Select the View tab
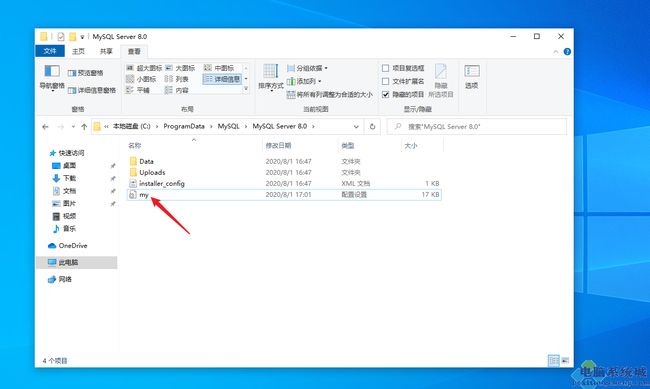Viewport: 650px width, 389px height. coord(134,51)
